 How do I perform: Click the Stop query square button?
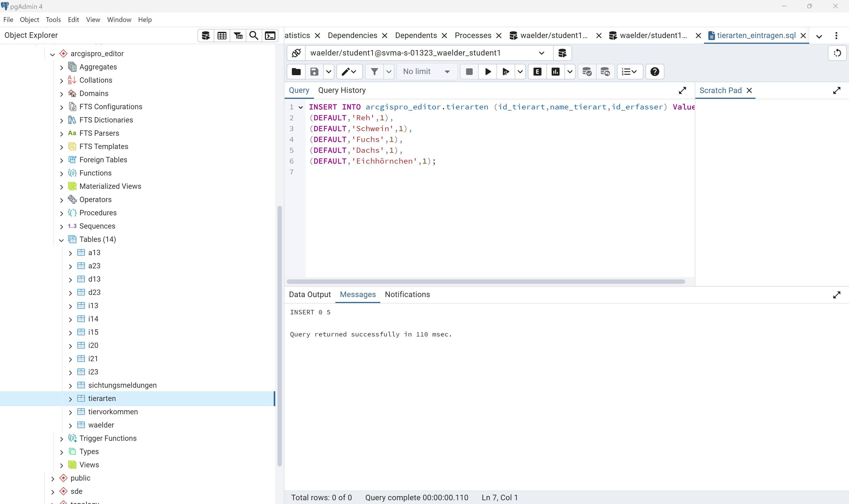pos(469,72)
